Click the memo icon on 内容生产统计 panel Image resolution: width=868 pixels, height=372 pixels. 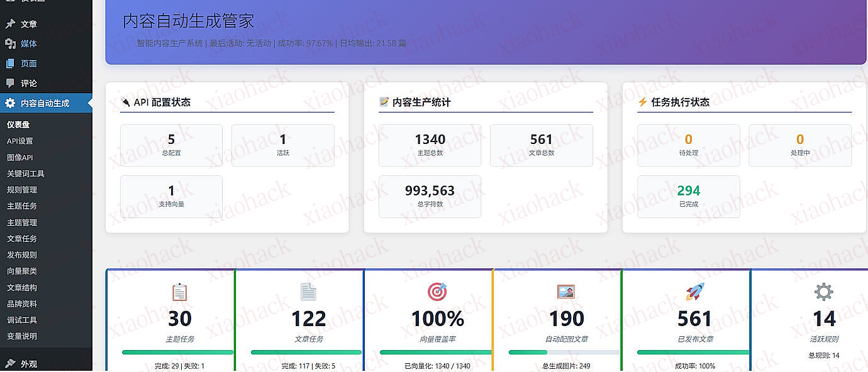coord(384,101)
